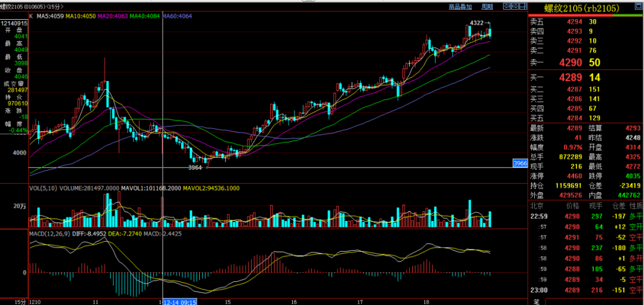The width and height of the screenshot is (644, 305).
Task: Click the 买一 bid price 4289
Action: point(570,77)
